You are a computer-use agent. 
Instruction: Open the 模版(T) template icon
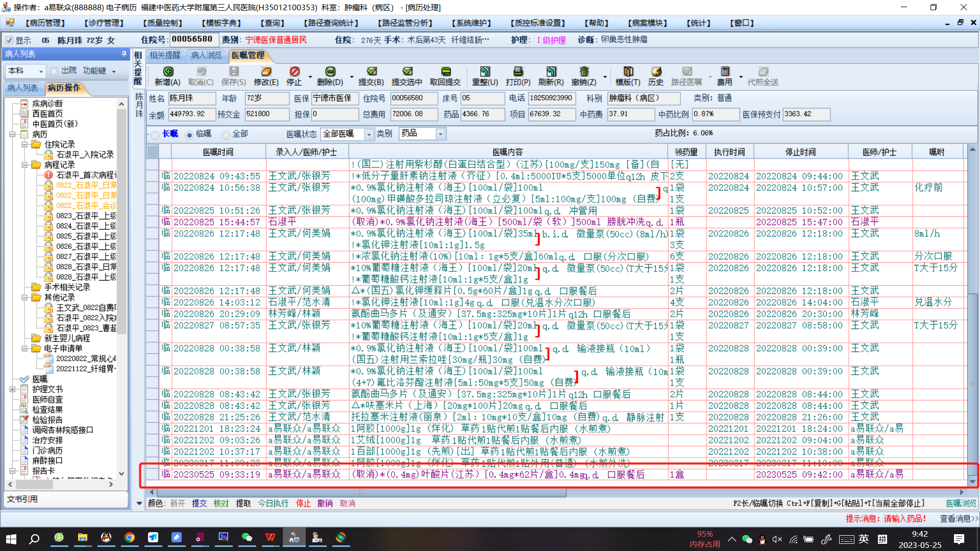tap(628, 72)
